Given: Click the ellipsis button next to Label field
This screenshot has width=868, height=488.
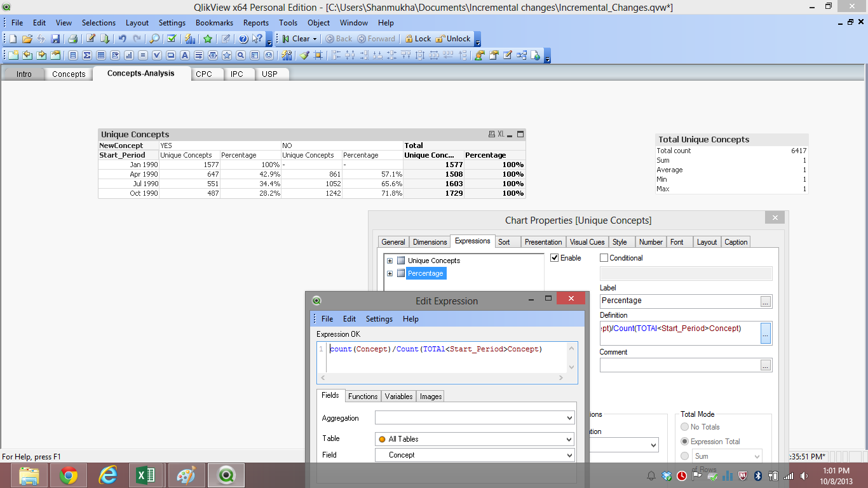Looking at the screenshot, I should [766, 301].
